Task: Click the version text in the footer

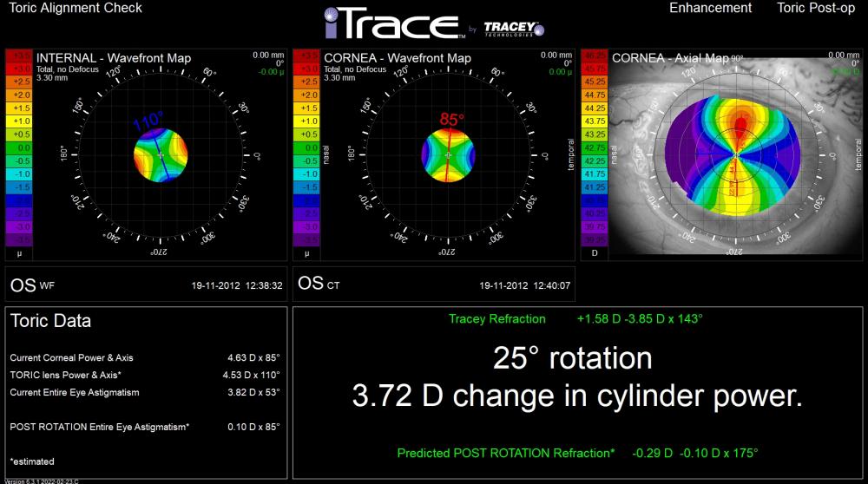Action: pos(41,481)
